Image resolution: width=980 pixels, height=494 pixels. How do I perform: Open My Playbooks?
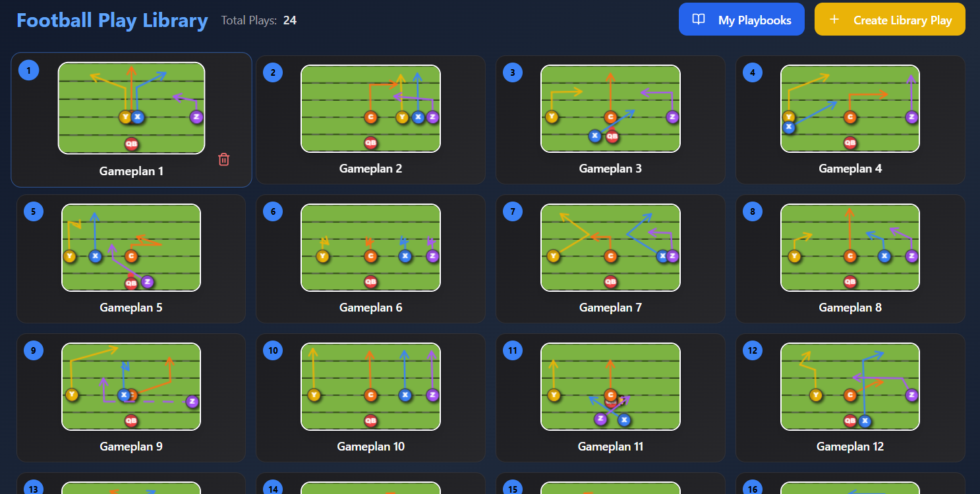click(x=741, y=19)
